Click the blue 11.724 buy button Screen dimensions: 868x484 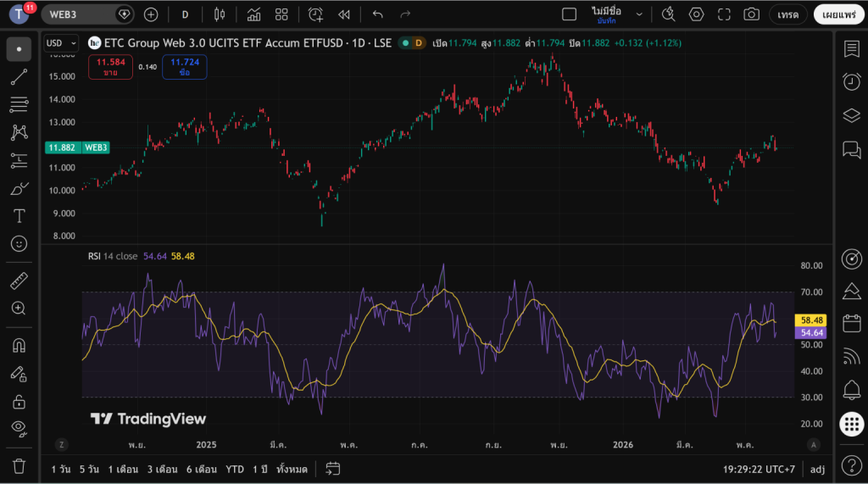point(184,67)
